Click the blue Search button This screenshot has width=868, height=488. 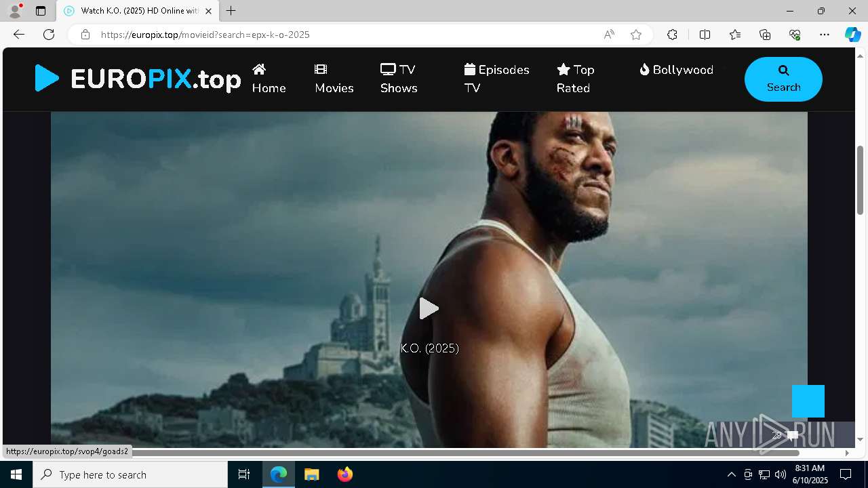click(x=783, y=79)
